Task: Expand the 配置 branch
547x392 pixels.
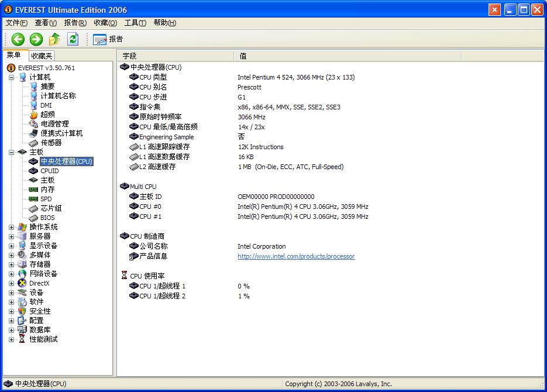Action: click(12, 321)
